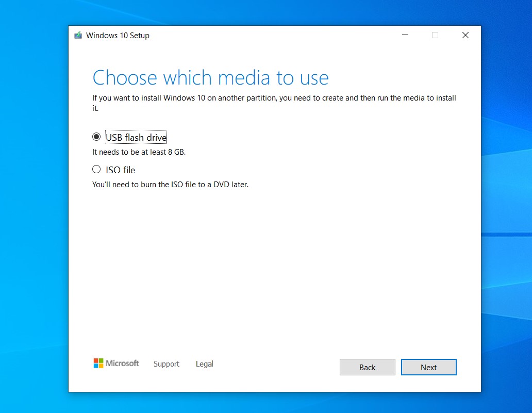Click the 'Windows 10 Setup' title text
Image resolution: width=532 pixels, height=413 pixels.
118,35
